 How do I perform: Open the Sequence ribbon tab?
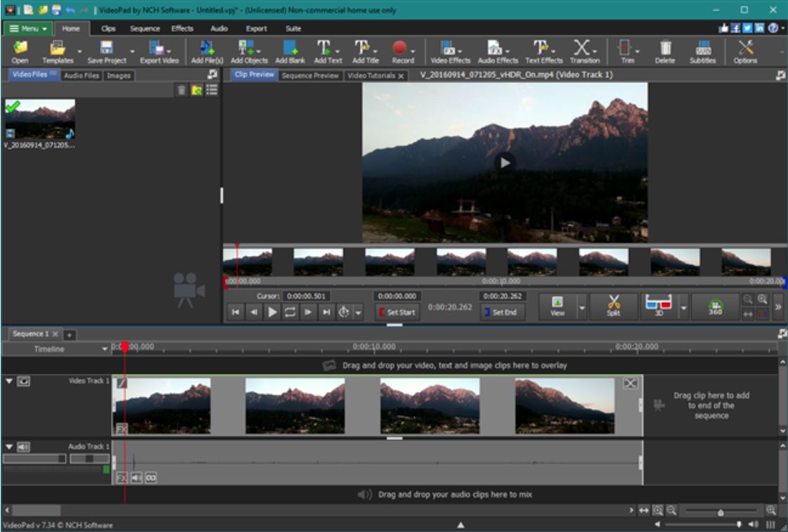(145, 29)
